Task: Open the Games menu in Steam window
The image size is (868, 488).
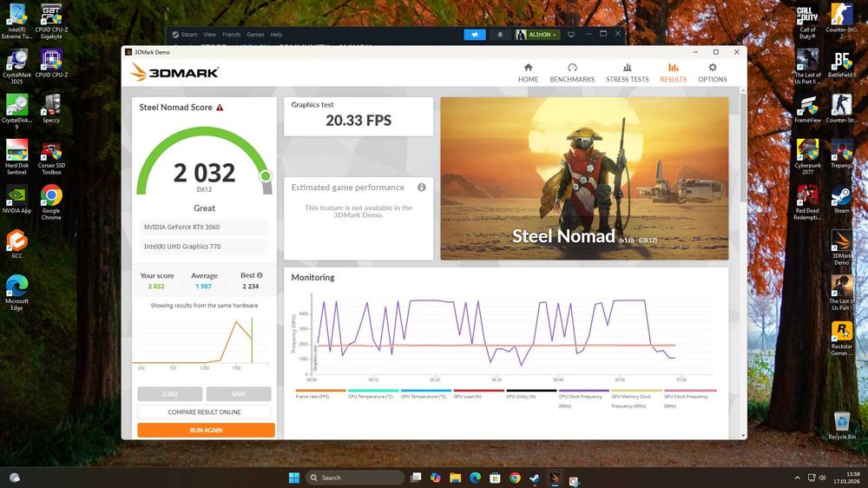Action: [255, 35]
